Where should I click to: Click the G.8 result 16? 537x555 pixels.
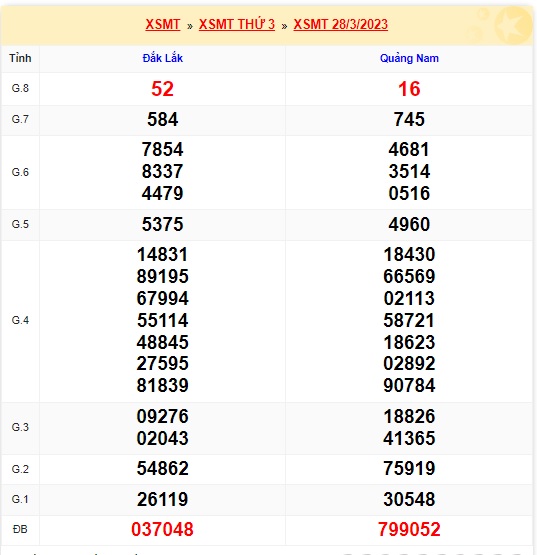tap(409, 89)
